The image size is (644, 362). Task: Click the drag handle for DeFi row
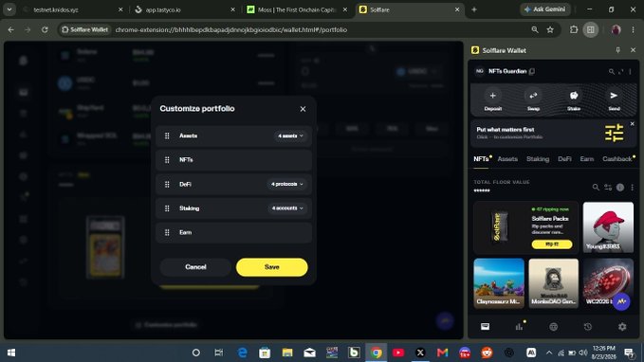[167, 184]
